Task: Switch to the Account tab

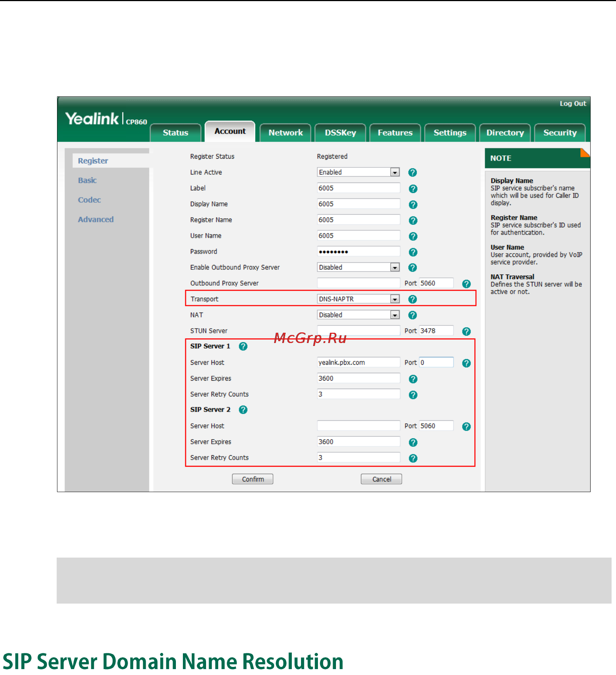Action: point(230,131)
